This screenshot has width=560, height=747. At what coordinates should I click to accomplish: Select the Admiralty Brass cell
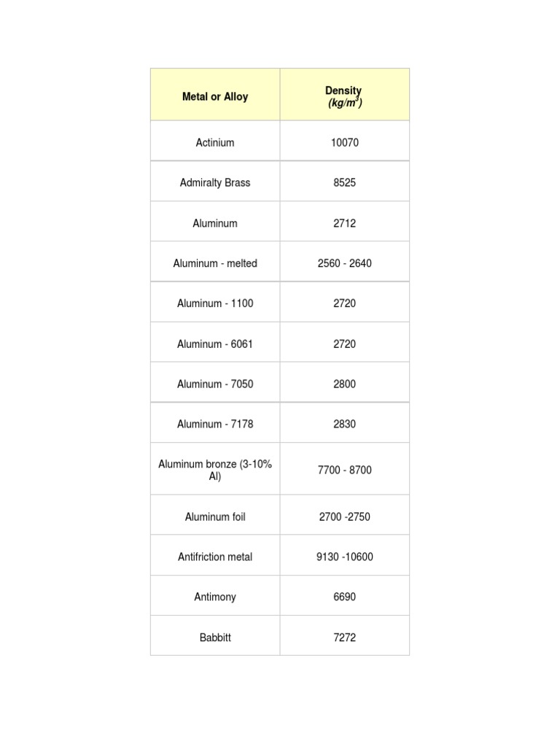click(x=215, y=182)
